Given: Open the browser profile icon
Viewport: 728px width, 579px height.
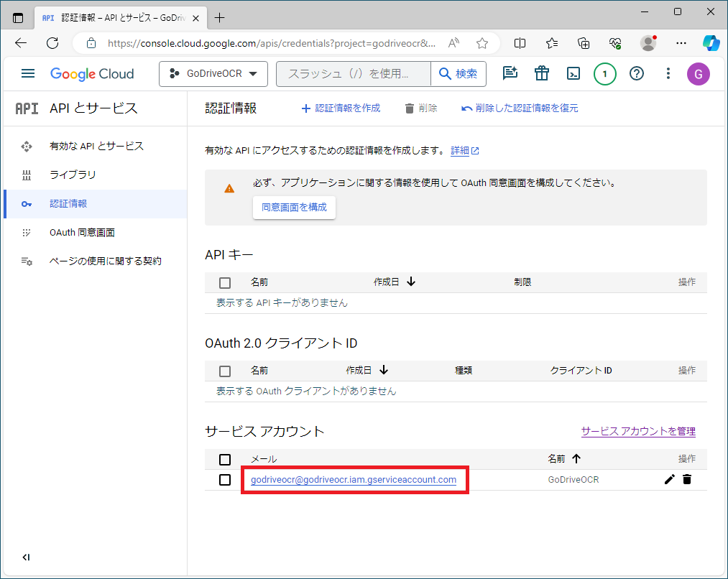Looking at the screenshot, I should 648,43.
